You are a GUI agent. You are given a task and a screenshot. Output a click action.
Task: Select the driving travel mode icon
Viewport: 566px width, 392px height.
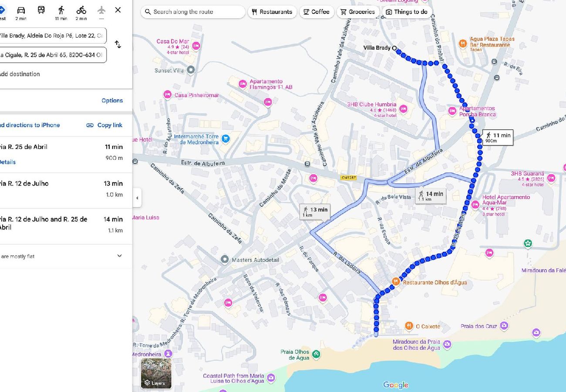[x=21, y=10]
